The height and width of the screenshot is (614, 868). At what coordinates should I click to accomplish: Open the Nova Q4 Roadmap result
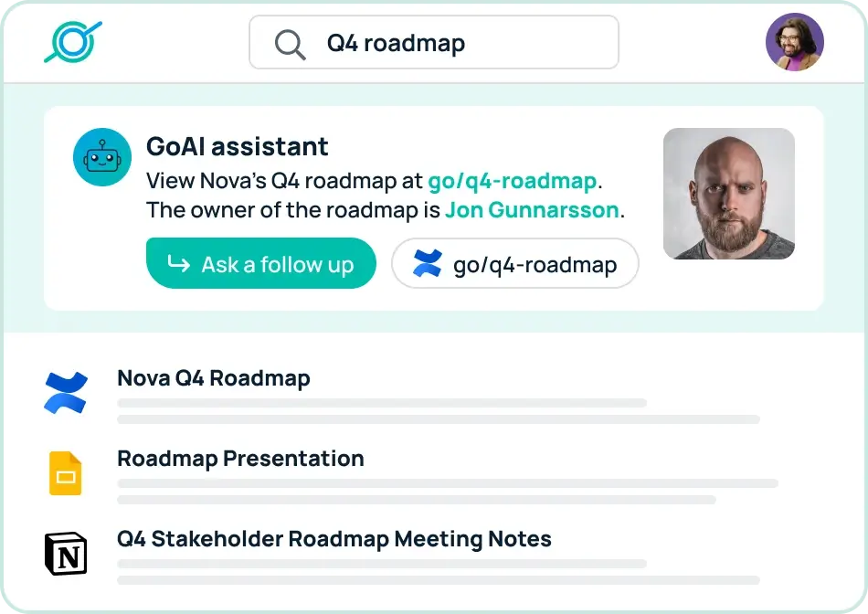pos(214,377)
